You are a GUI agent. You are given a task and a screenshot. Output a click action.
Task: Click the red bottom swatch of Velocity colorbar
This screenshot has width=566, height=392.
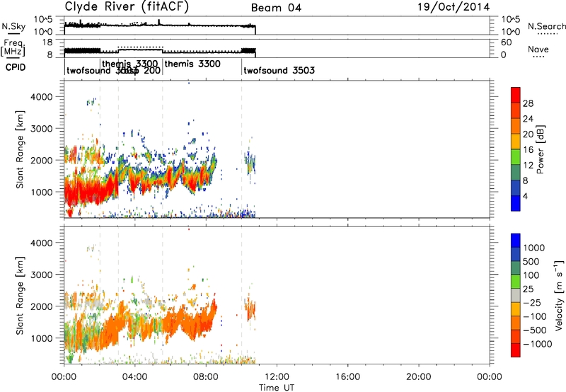click(x=516, y=350)
